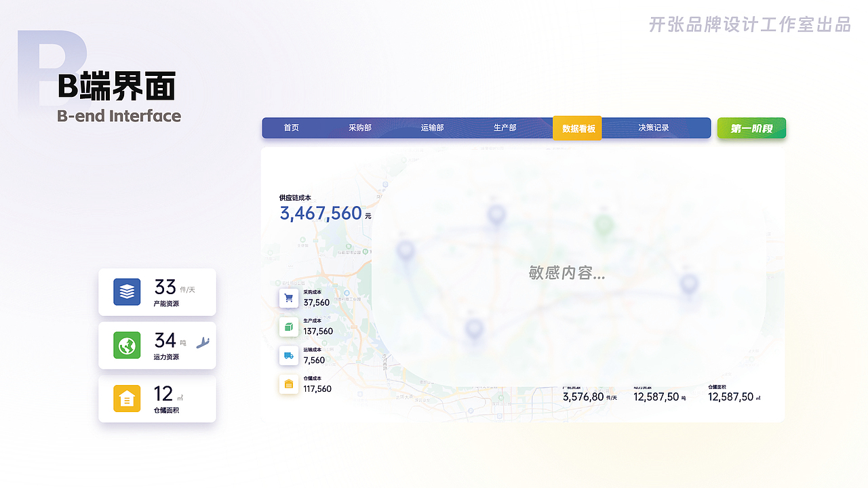Screen dimensions: 868x488
Task: Select the shopping cart icon for 采购成本
Action: (289, 298)
